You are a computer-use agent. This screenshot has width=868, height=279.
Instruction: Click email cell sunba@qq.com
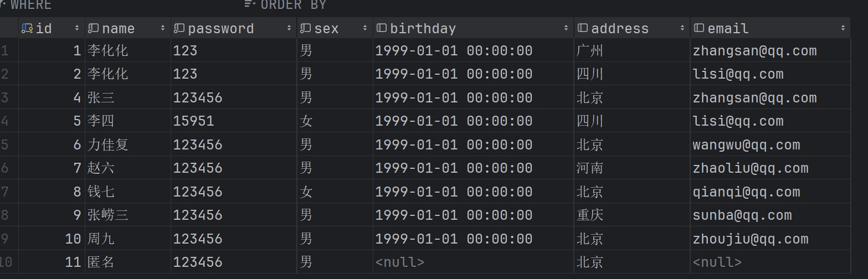pyautogui.click(x=770, y=215)
